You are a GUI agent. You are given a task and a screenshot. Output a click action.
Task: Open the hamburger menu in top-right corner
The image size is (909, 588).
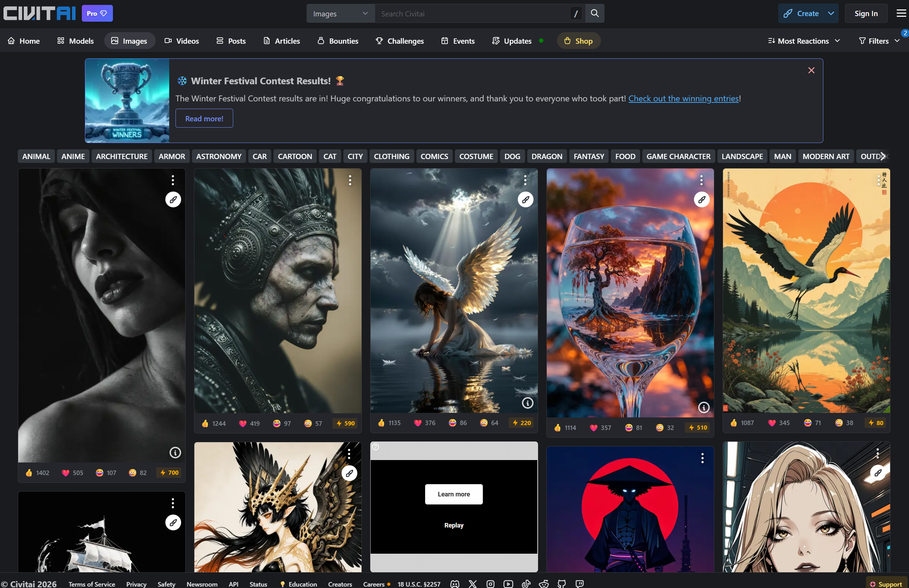click(901, 13)
